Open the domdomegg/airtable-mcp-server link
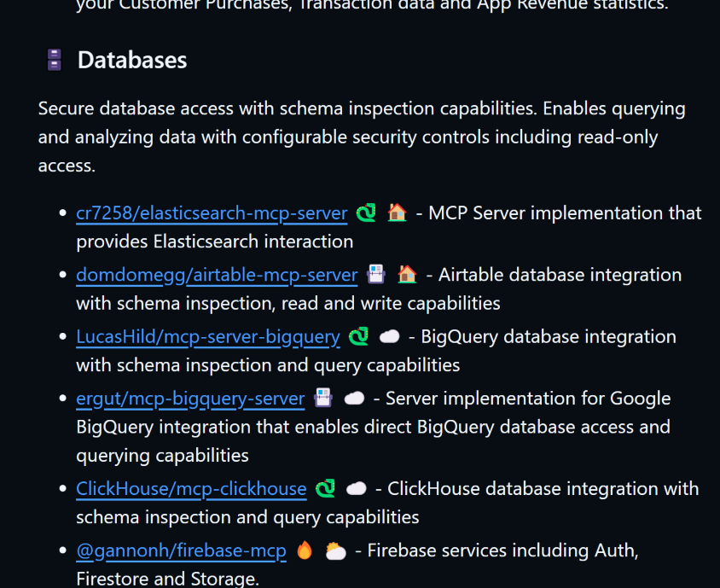 217,275
